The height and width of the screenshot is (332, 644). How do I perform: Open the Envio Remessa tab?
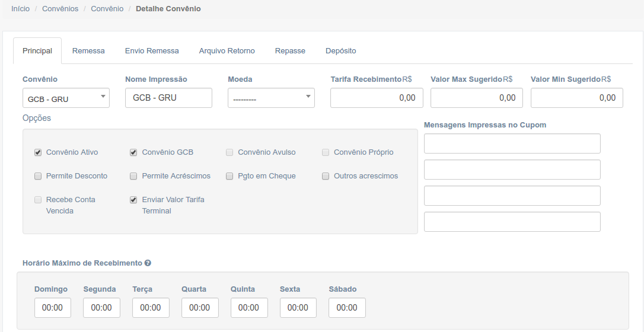152,51
